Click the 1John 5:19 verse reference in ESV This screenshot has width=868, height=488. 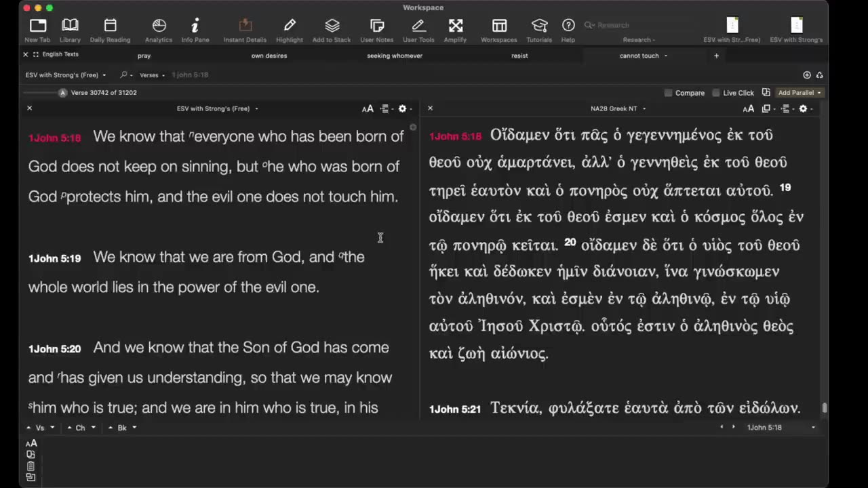tap(54, 258)
